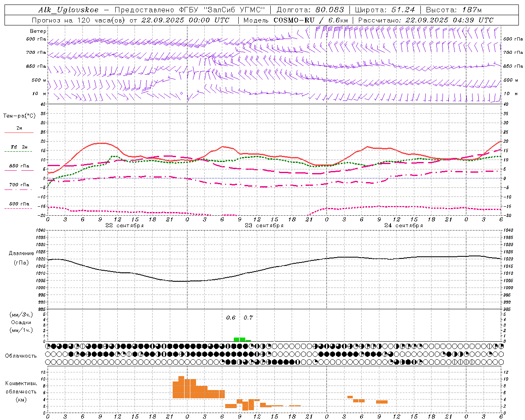The height and width of the screenshot is (420, 525).
Task: Click the 23 сентября date label
Action: (x=264, y=226)
